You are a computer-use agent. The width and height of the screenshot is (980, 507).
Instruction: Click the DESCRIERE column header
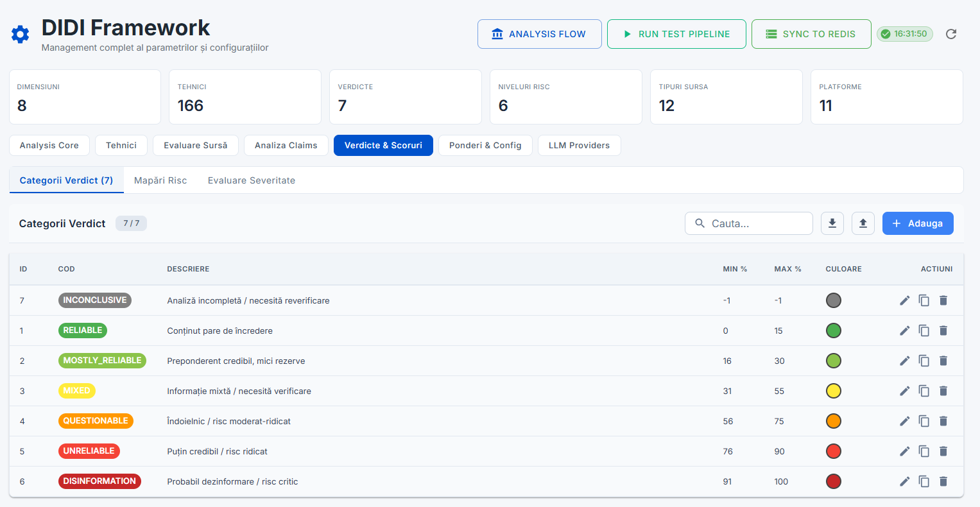188,269
